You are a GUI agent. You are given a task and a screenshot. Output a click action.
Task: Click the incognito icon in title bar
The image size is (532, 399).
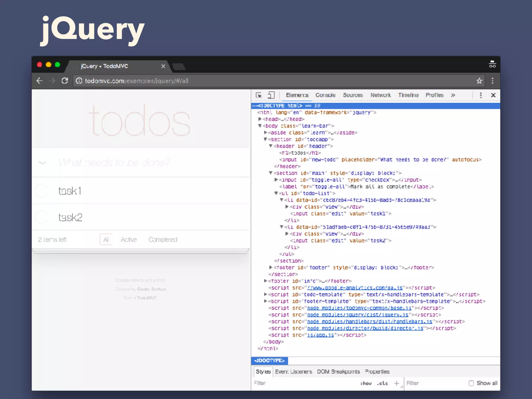[x=492, y=64]
